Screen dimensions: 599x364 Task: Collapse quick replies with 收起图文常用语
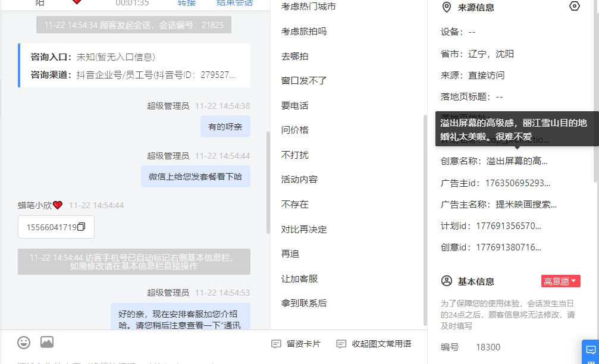(374, 344)
